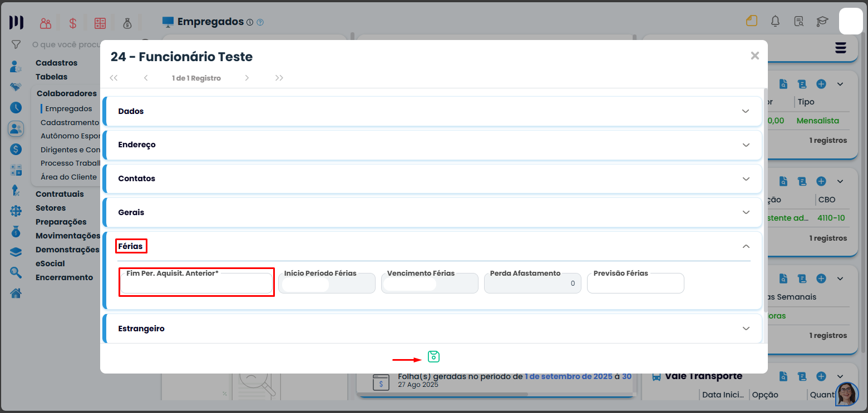868x413 pixels.
Task: Open the hamburger menu in the right panel
Action: coord(840,48)
